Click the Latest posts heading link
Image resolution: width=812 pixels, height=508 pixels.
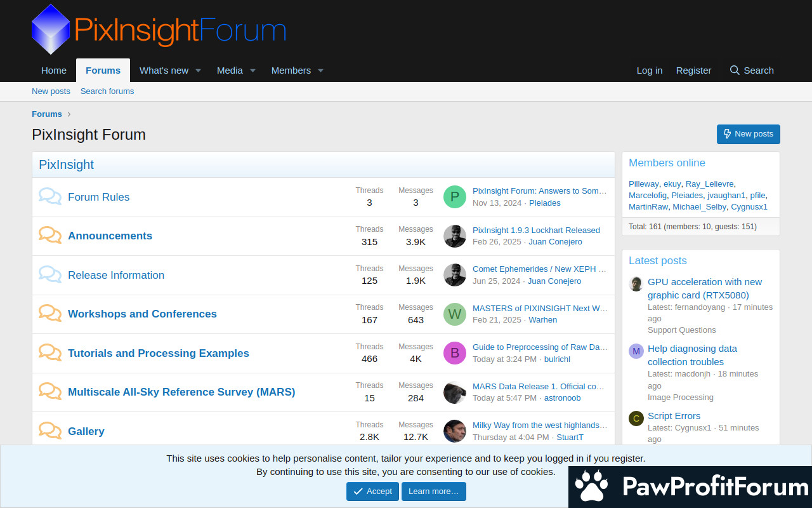(657, 261)
